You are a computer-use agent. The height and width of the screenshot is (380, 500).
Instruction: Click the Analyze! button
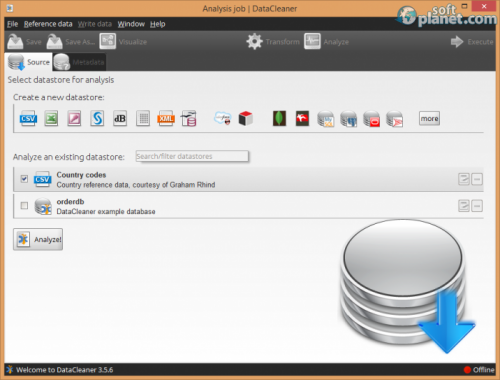pyautogui.click(x=38, y=239)
